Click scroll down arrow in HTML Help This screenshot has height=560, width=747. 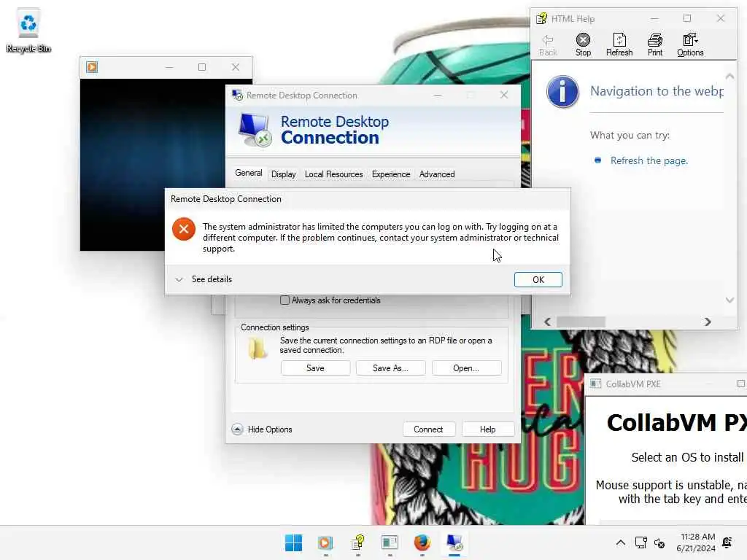(729, 300)
